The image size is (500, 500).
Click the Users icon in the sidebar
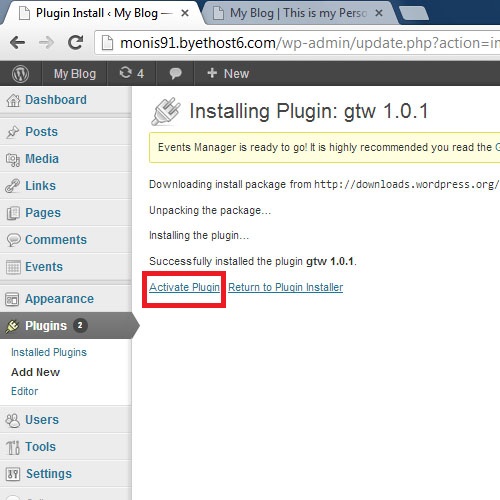13,420
